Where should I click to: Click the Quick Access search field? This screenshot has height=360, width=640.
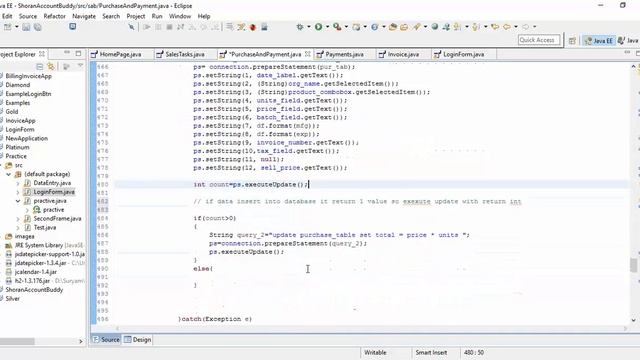[x=539, y=40]
